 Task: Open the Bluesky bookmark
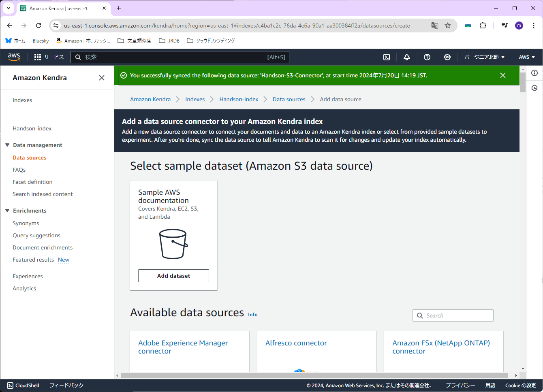(27, 40)
